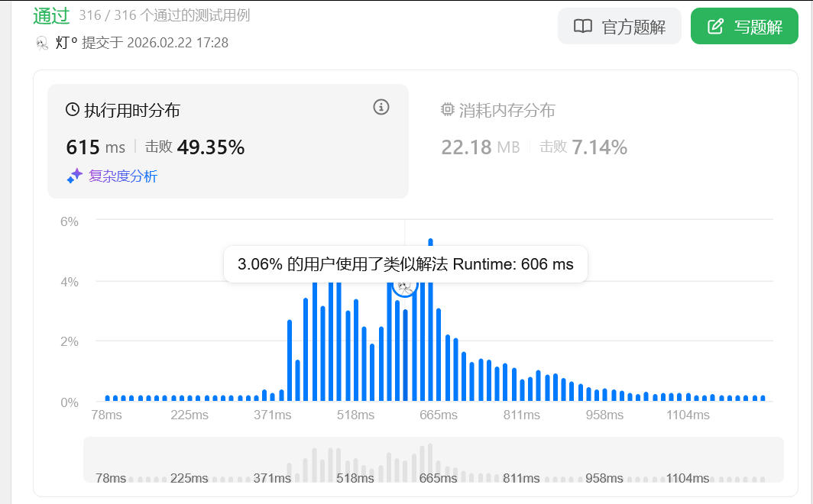This screenshot has width=813, height=504.
Task: Click the 22.18 MB memory value
Action: click(x=480, y=147)
